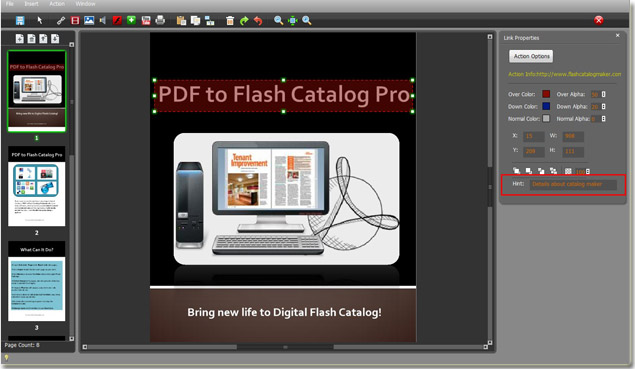Insert an image with the picture icon

(89, 20)
